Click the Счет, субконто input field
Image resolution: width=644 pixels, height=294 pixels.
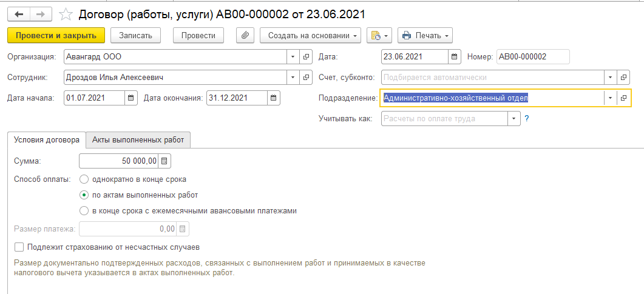tap(493, 77)
